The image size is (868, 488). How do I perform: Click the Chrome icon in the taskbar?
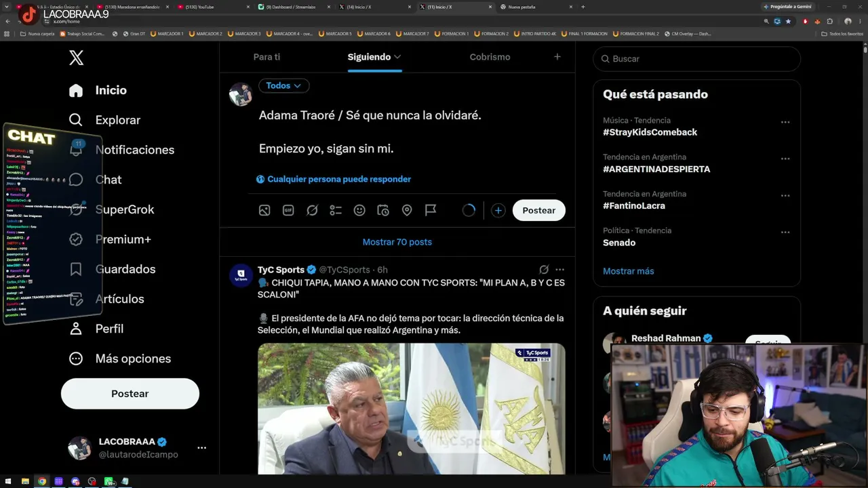coord(42,482)
